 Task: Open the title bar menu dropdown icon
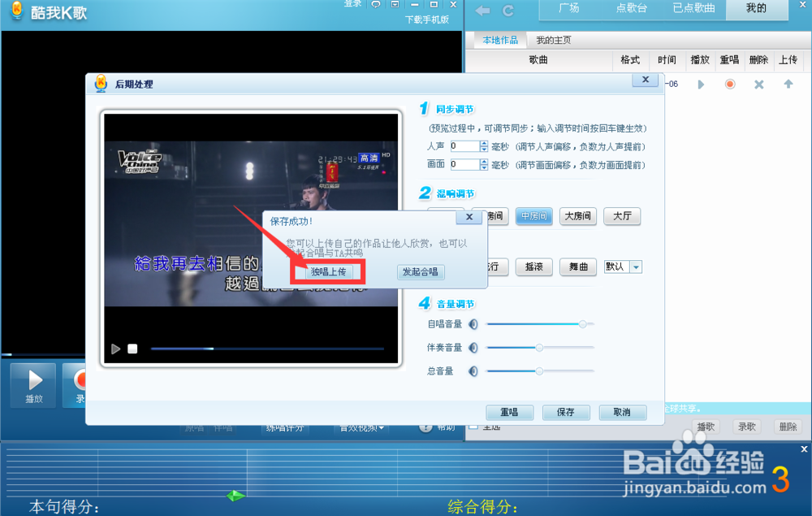point(395,4)
